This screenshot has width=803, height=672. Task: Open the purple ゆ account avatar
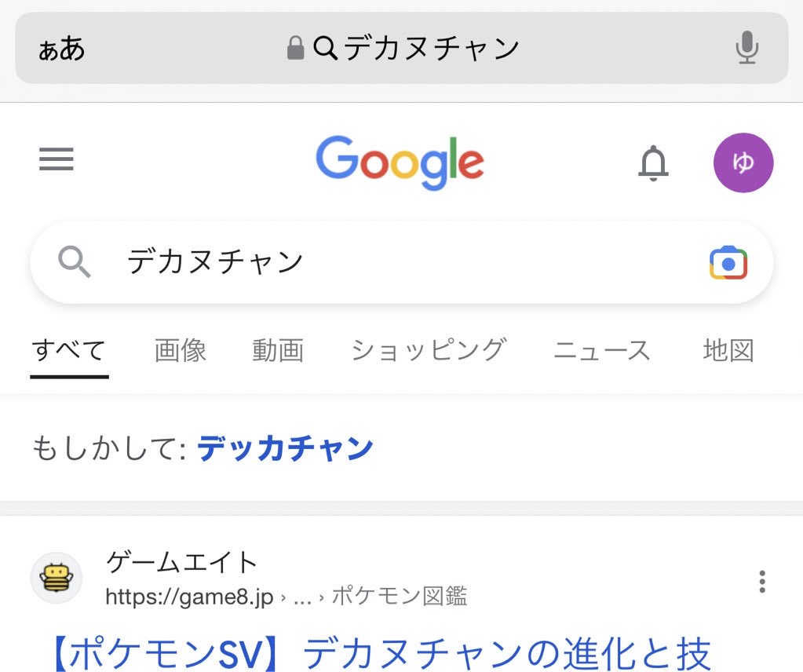point(743,163)
